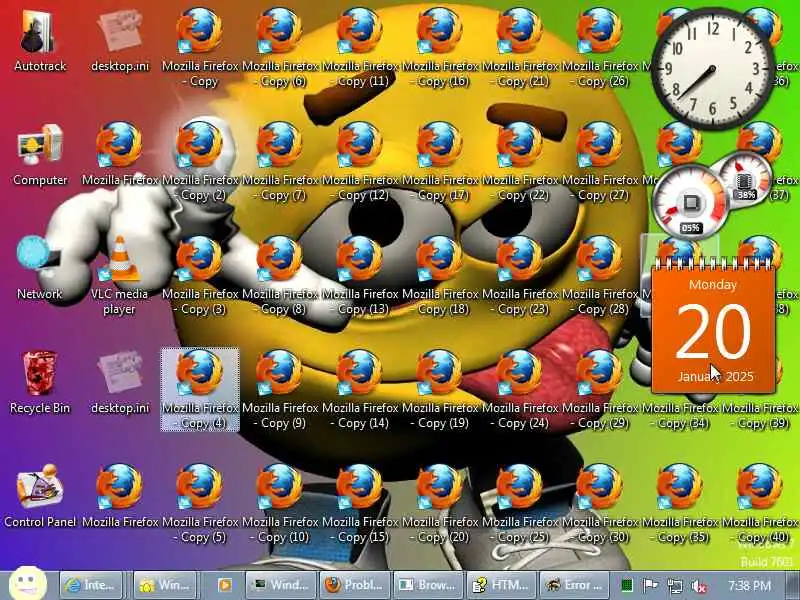Image resolution: width=800 pixels, height=600 pixels.
Task: Switch to the Firefox 'Probl...' taskbar button
Action: [x=355, y=585]
